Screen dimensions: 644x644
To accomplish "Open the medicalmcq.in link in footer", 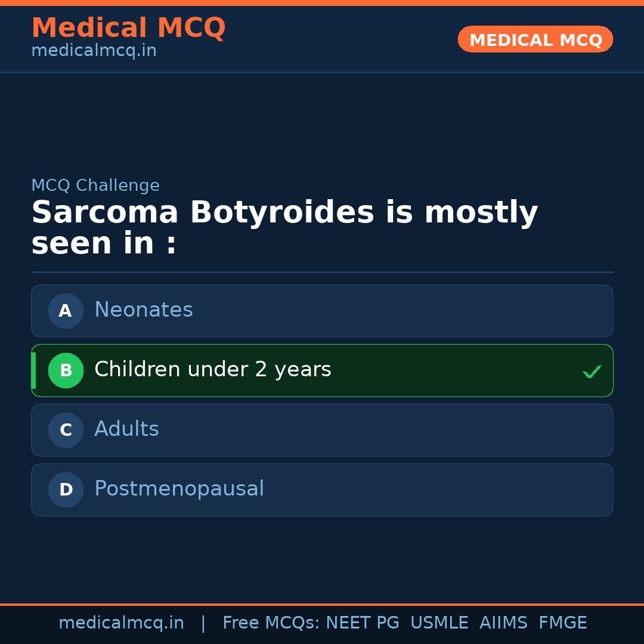I will (x=121, y=623).
